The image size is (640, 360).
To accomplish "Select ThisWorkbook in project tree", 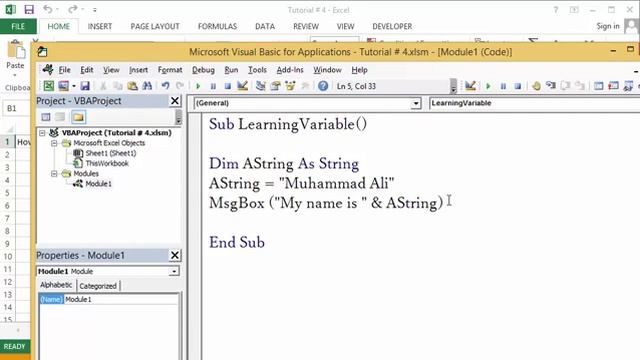I will [x=107, y=163].
